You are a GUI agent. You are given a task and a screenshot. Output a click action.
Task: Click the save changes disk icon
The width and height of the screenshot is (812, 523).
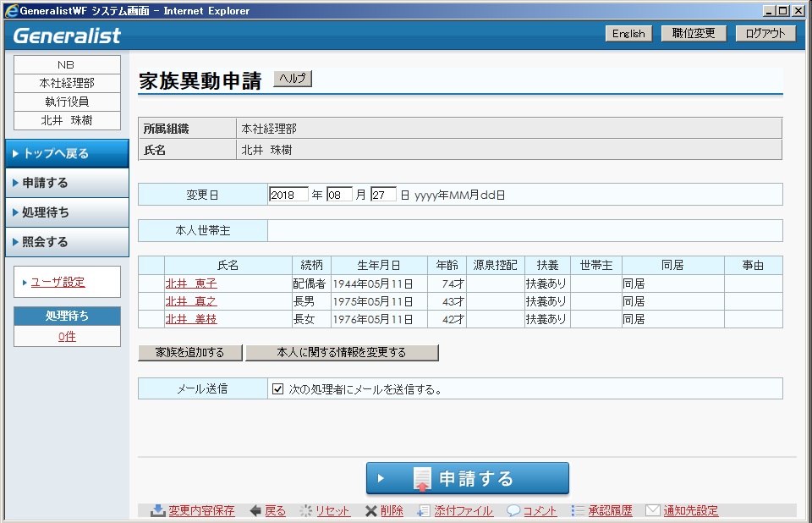157,510
